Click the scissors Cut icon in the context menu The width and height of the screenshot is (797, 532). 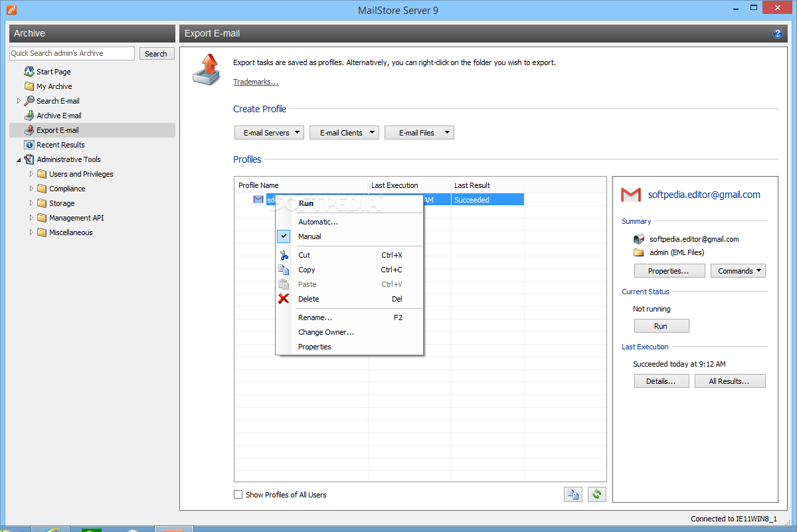tap(284, 255)
